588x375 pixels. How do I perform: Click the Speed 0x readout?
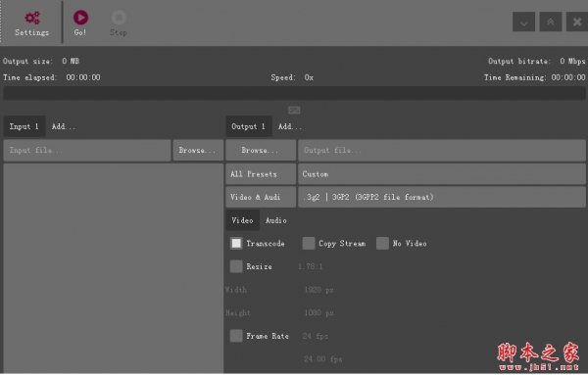(292, 77)
